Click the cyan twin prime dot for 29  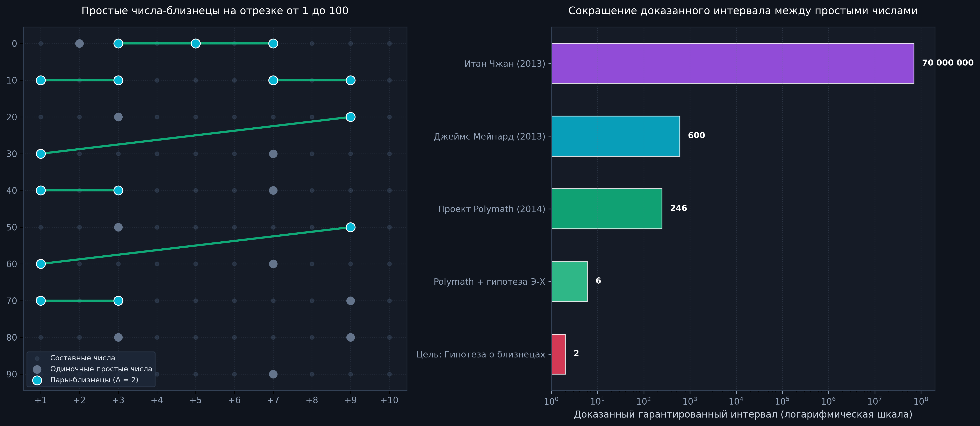click(350, 117)
